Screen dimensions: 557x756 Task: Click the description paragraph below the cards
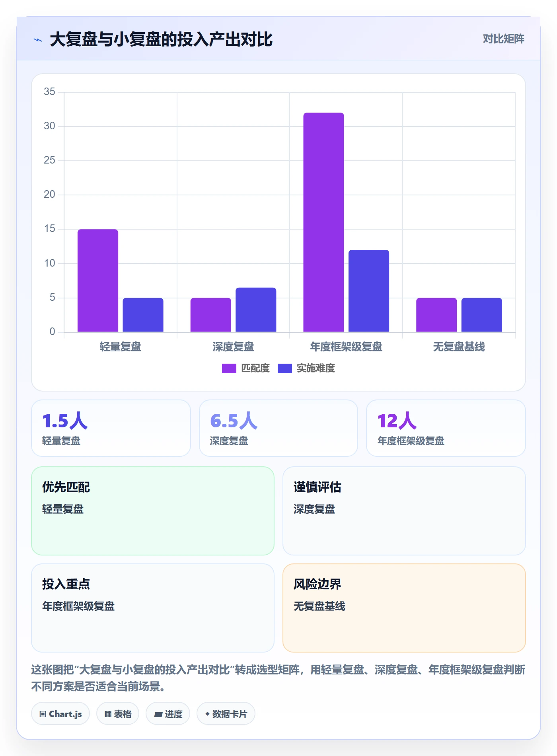point(278,678)
